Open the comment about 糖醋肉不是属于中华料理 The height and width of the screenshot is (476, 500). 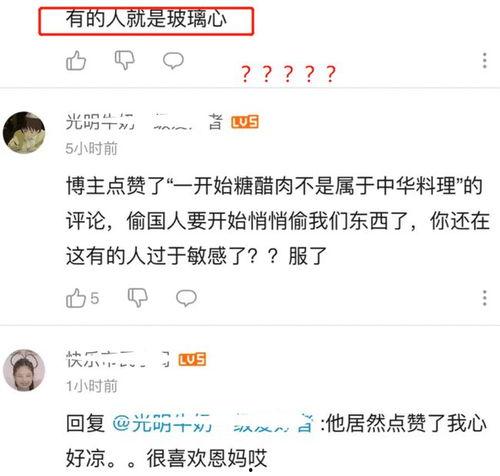pyautogui.click(x=277, y=221)
